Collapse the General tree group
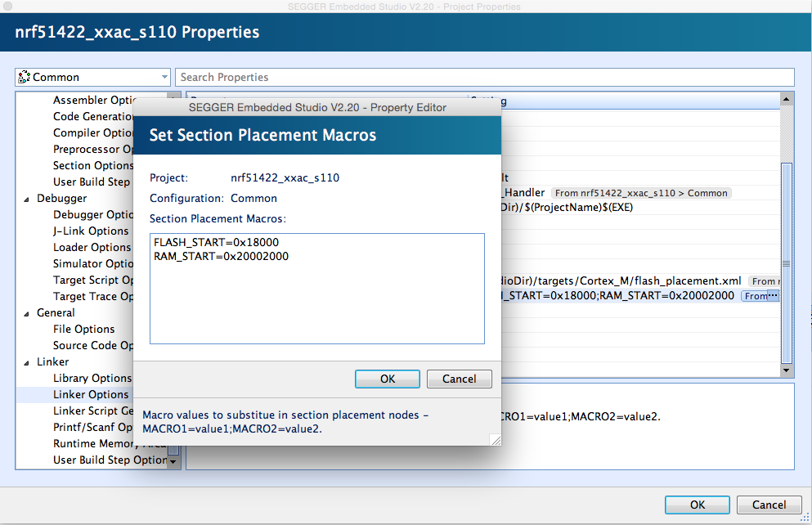This screenshot has width=812, height=525. [x=26, y=313]
